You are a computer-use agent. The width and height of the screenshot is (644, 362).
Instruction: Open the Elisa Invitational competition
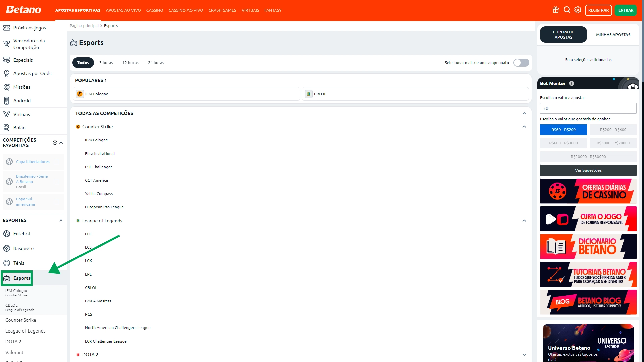click(x=100, y=154)
